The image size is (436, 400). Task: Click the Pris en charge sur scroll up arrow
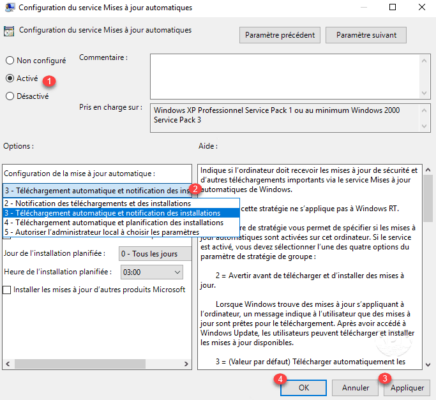coord(424,110)
